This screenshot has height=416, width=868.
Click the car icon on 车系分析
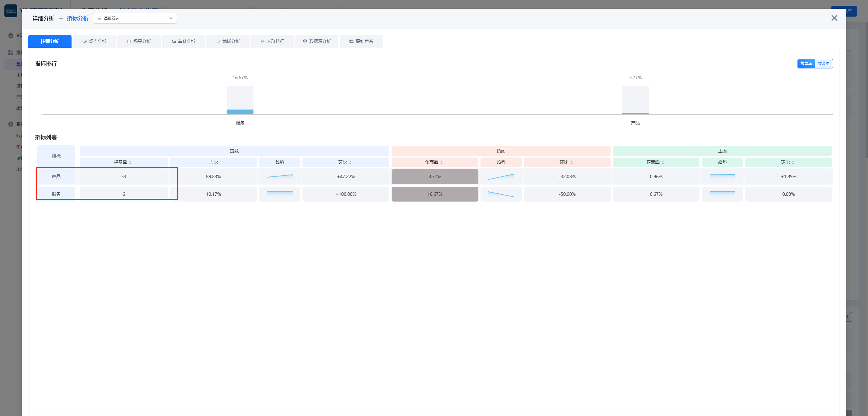[174, 41]
